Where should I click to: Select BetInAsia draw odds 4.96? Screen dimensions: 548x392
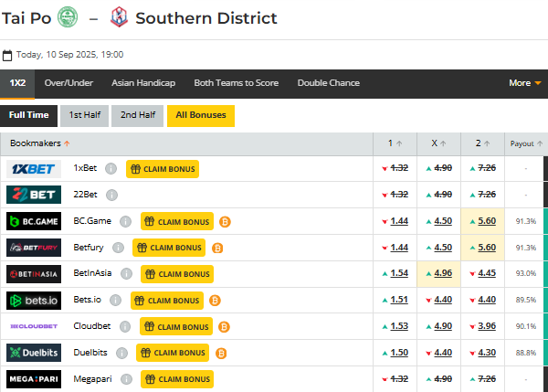click(442, 273)
